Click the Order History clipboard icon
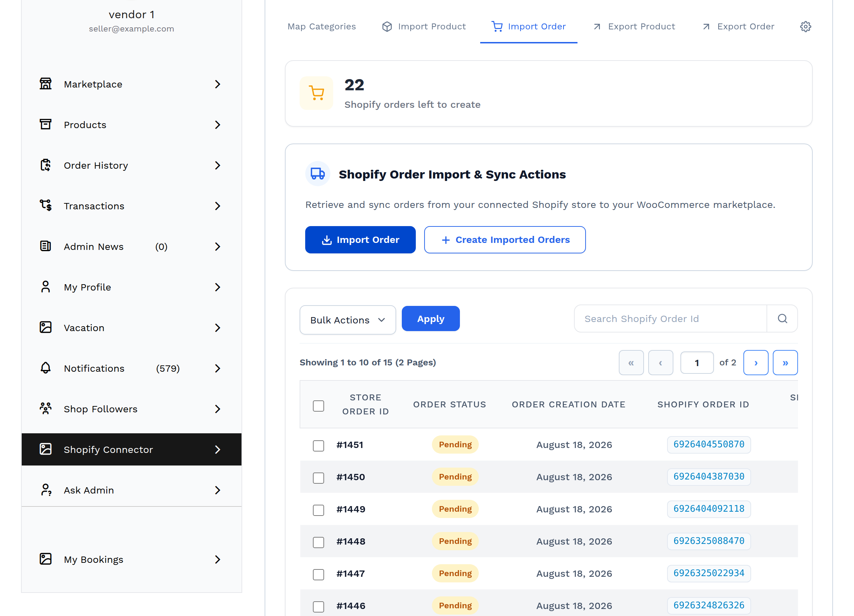 [45, 165]
